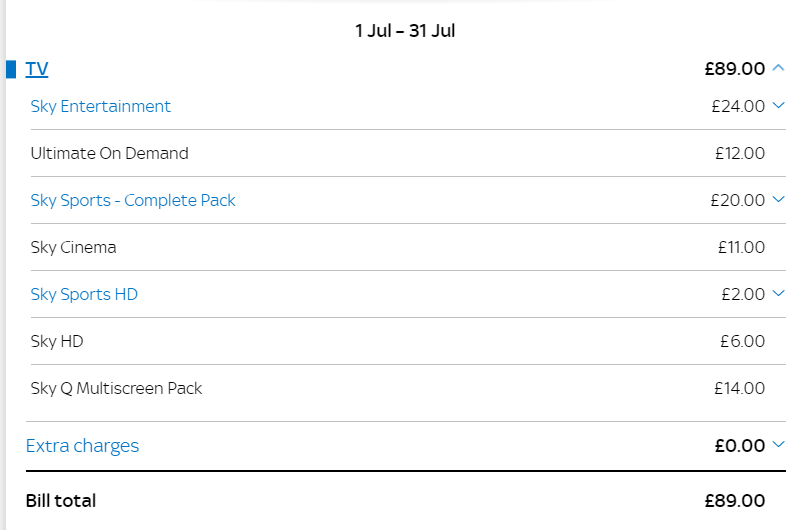801x530 pixels.
Task: Click the Sky HD line item label
Action: [x=57, y=341]
